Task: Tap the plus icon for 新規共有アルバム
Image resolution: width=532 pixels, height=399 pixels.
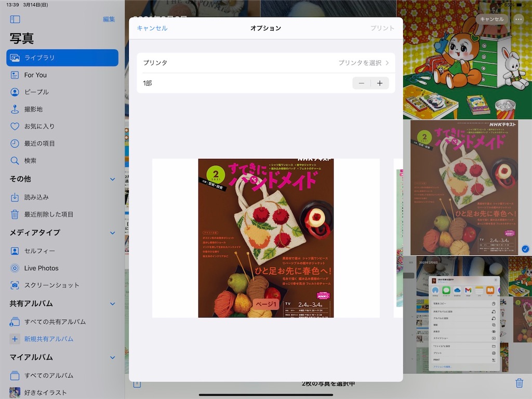Action: (15, 339)
